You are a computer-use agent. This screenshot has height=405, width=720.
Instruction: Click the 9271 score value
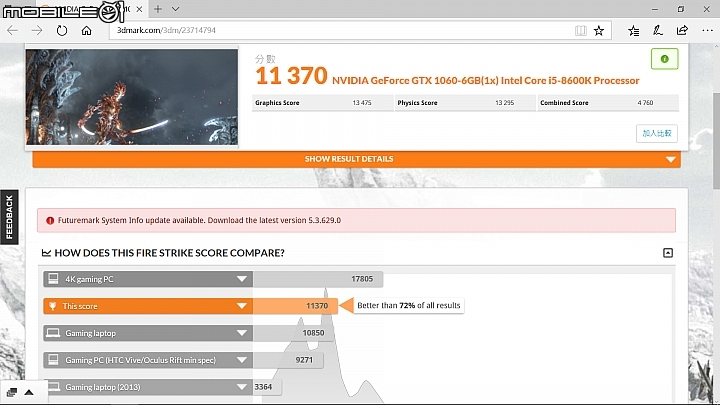click(304, 360)
